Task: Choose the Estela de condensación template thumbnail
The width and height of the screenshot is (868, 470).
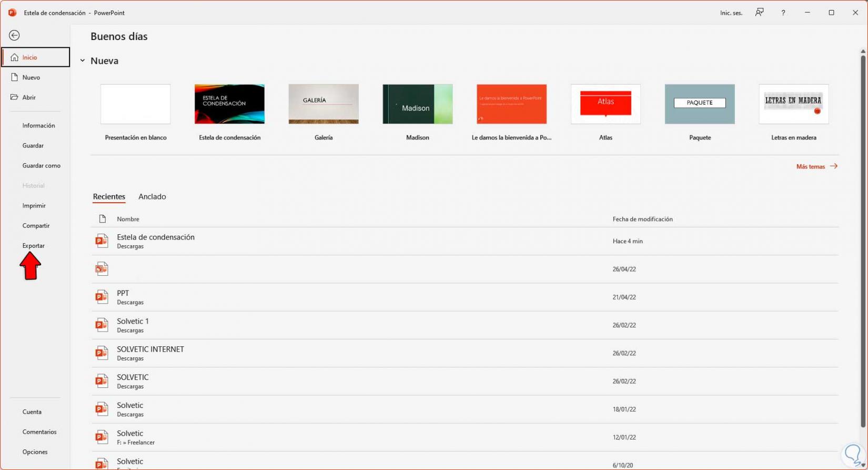Action: tap(229, 104)
